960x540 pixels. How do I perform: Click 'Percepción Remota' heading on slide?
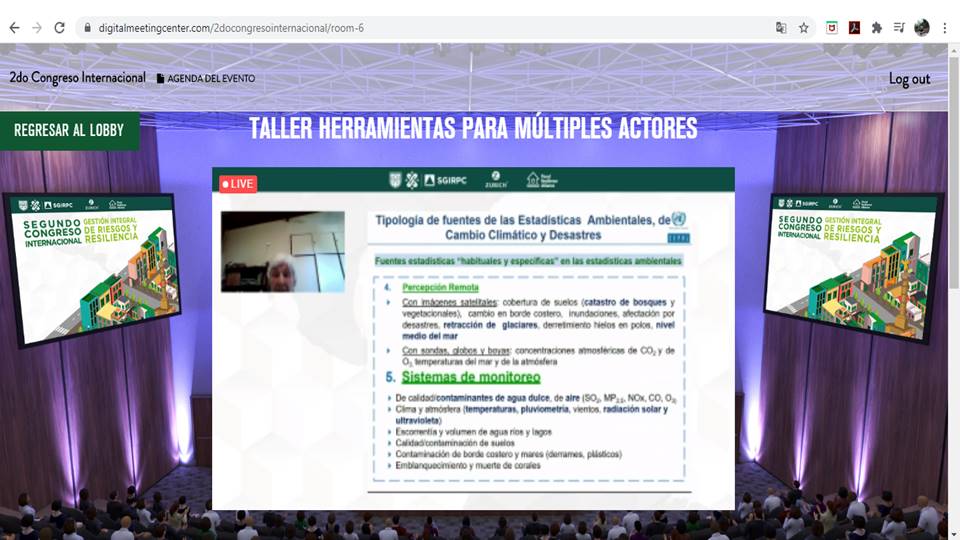coord(440,287)
